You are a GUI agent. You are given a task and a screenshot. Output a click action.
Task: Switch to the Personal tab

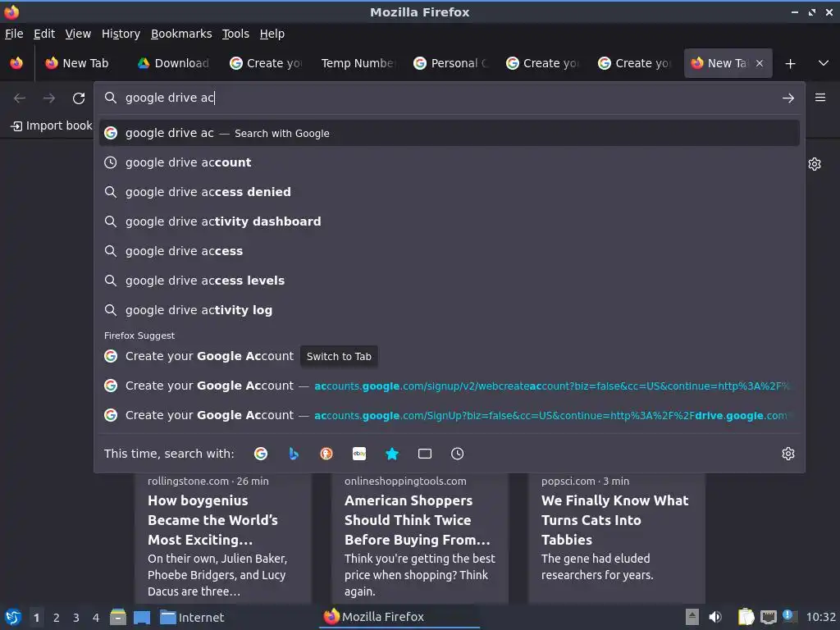click(x=450, y=63)
